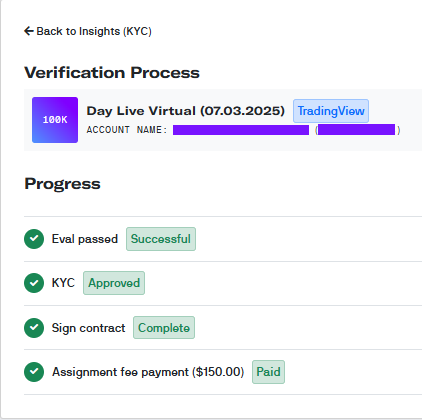Select the KYC step label
Viewport: 422px width, 420px height.
63,283
